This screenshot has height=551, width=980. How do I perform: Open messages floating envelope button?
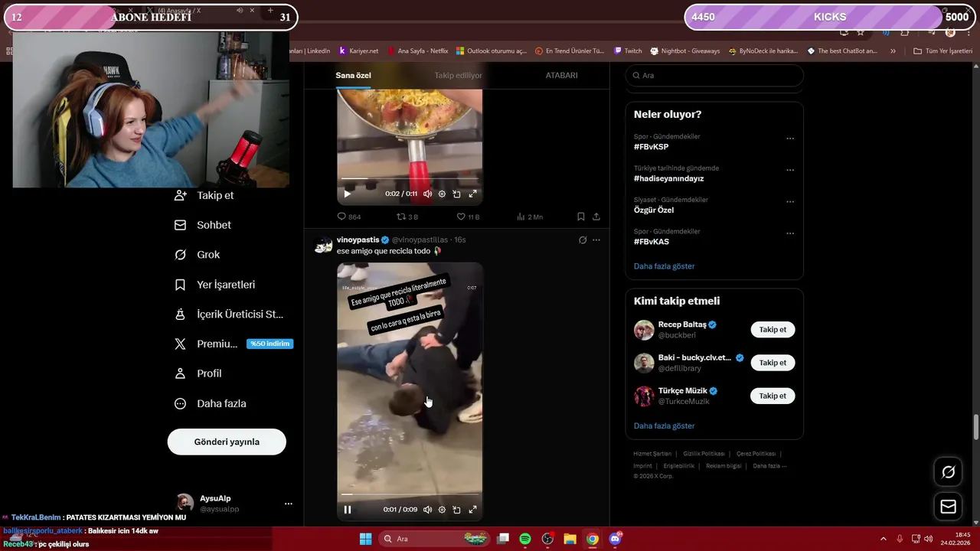click(948, 507)
